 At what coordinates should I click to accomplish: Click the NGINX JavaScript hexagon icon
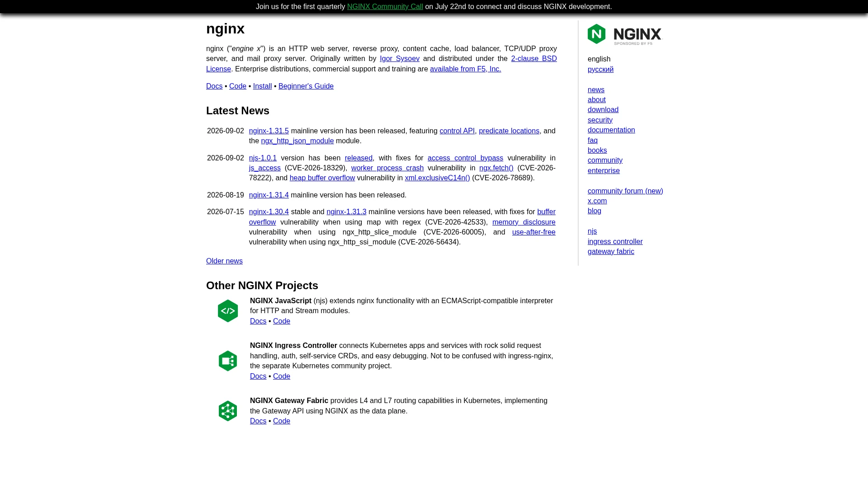(x=228, y=311)
